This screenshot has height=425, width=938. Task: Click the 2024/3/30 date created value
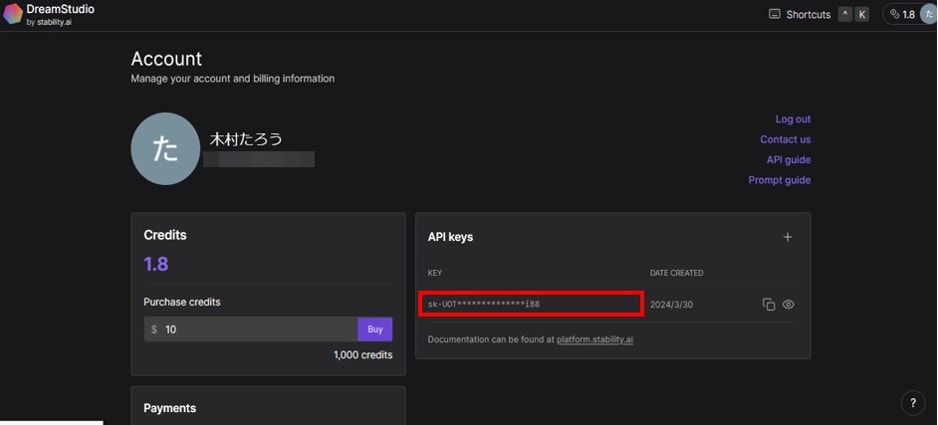671,305
